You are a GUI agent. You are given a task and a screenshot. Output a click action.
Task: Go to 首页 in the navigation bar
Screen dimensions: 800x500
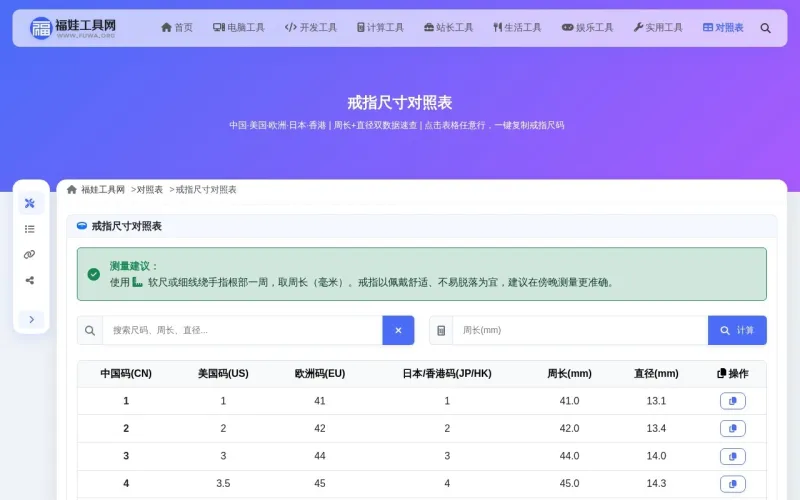click(x=177, y=28)
